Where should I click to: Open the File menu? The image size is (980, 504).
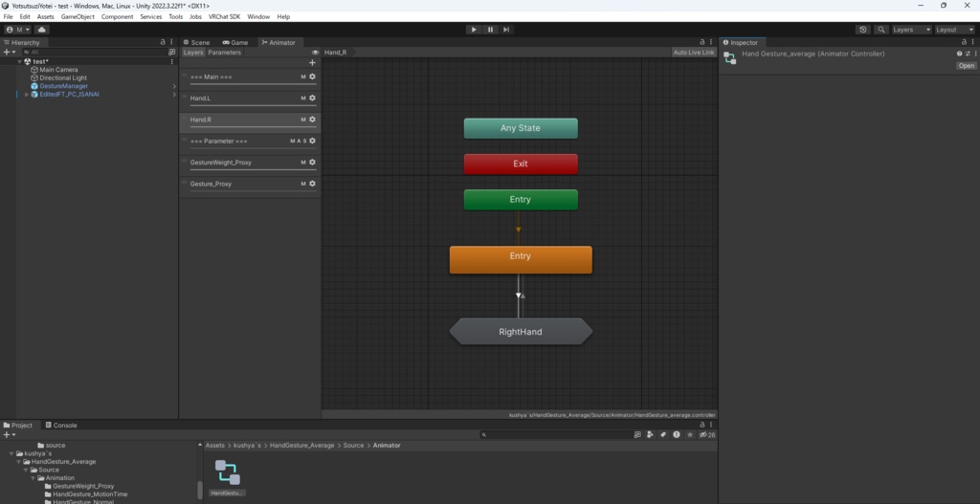click(8, 17)
